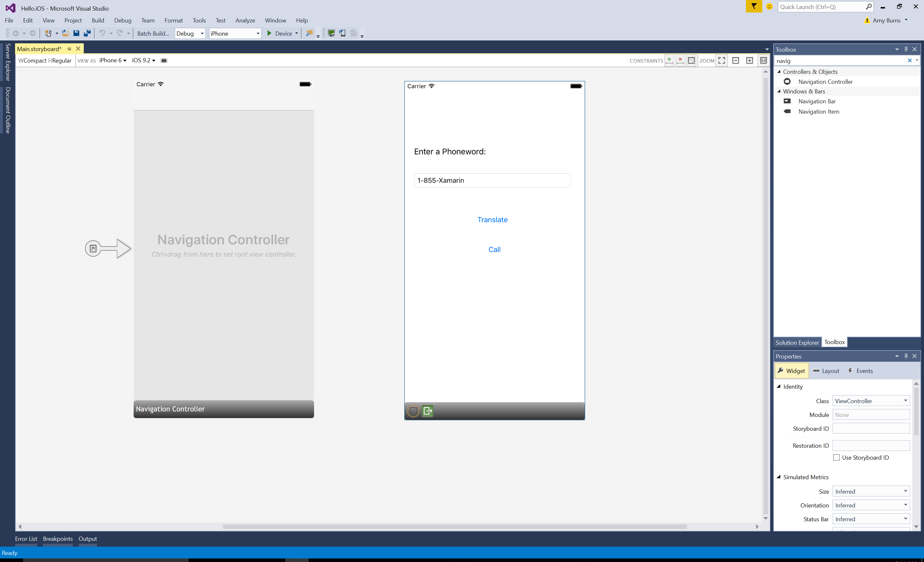Enable Use Storyboard ID checkbox
Image resolution: width=924 pixels, height=562 pixels.
835,458
